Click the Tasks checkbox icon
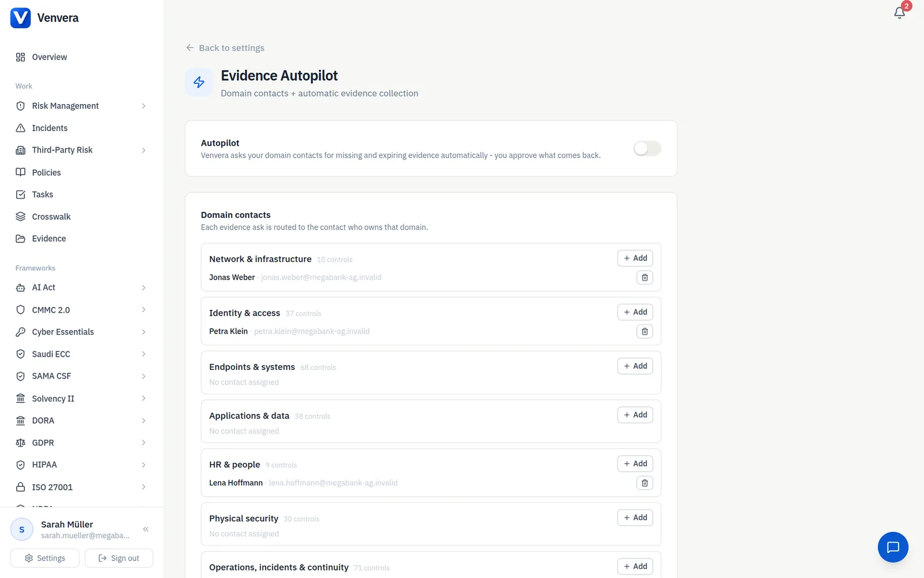 click(x=21, y=194)
